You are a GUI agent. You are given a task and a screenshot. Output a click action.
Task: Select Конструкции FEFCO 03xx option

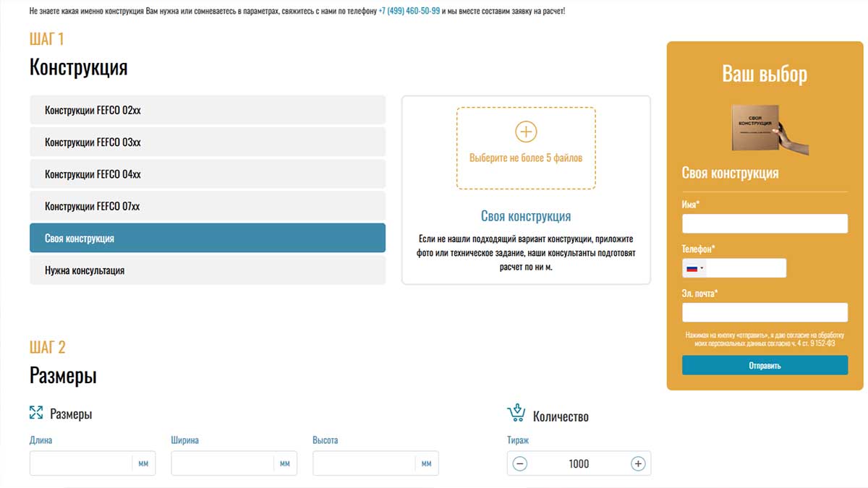[207, 142]
